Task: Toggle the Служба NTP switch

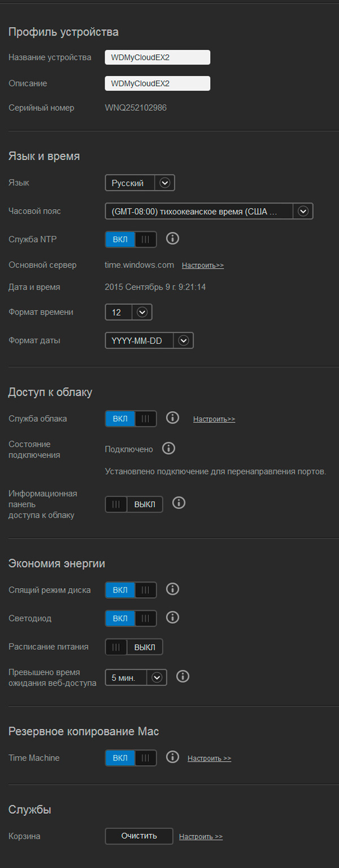Action: click(131, 239)
